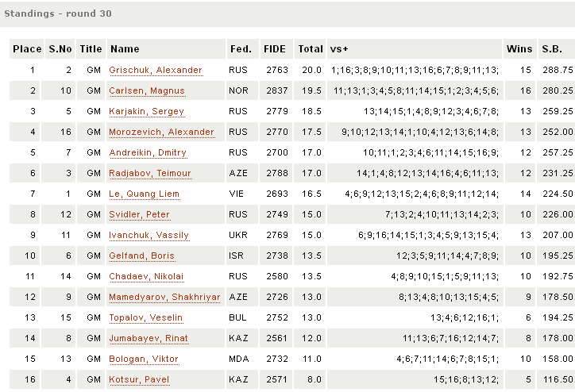Click Radjabov, Teimour name
Image resolution: width=575 pixels, height=392 pixels.
tap(150, 173)
